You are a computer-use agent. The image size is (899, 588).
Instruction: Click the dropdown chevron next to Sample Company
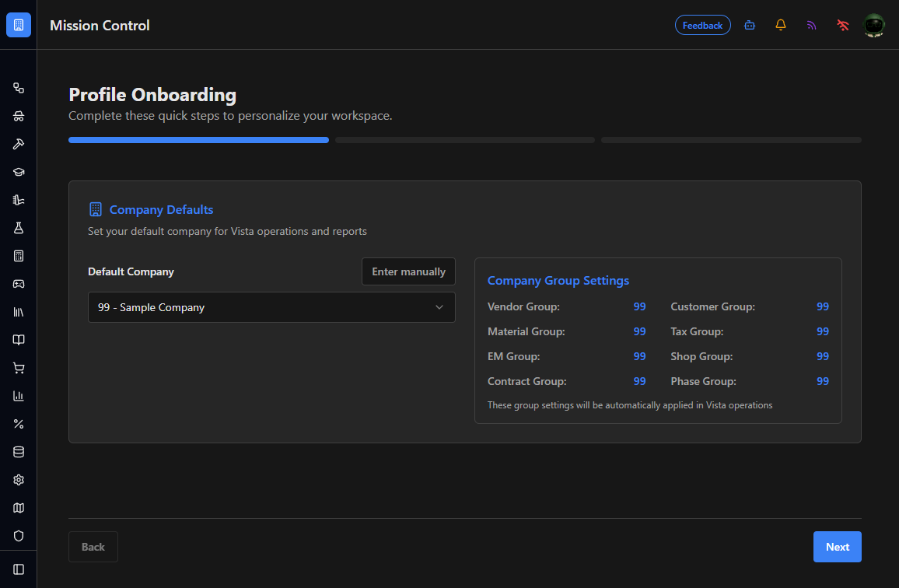[439, 307]
